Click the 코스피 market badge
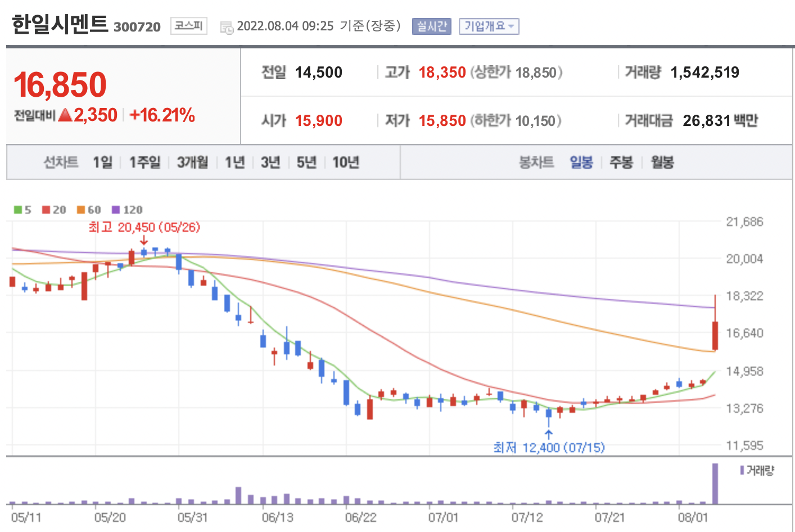The image size is (795, 532). click(x=188, y=26)
